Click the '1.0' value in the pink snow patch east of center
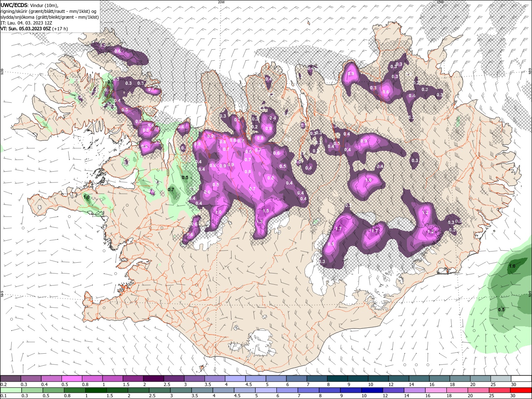This screenshot has height=399, width=532. point(368,180)
